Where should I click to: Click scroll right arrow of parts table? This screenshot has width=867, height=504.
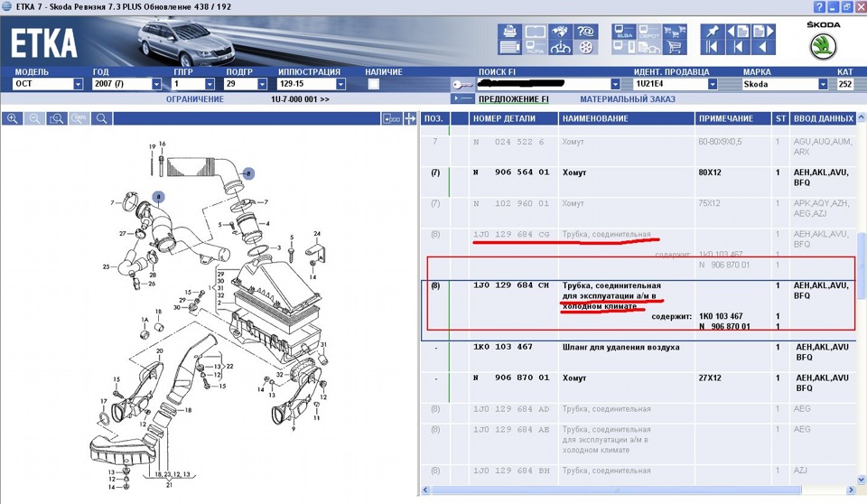pyautogui.click(x=852, y=490)
